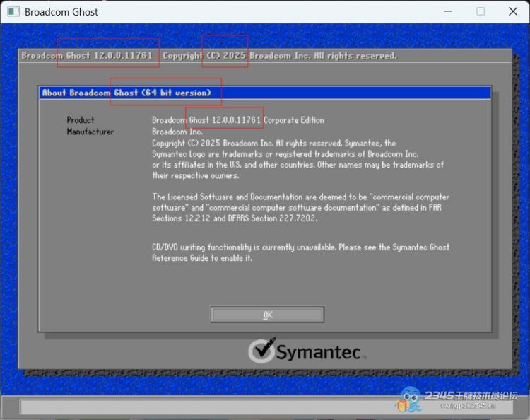Click the Broadcom Ghost window title text

[61, 11]
